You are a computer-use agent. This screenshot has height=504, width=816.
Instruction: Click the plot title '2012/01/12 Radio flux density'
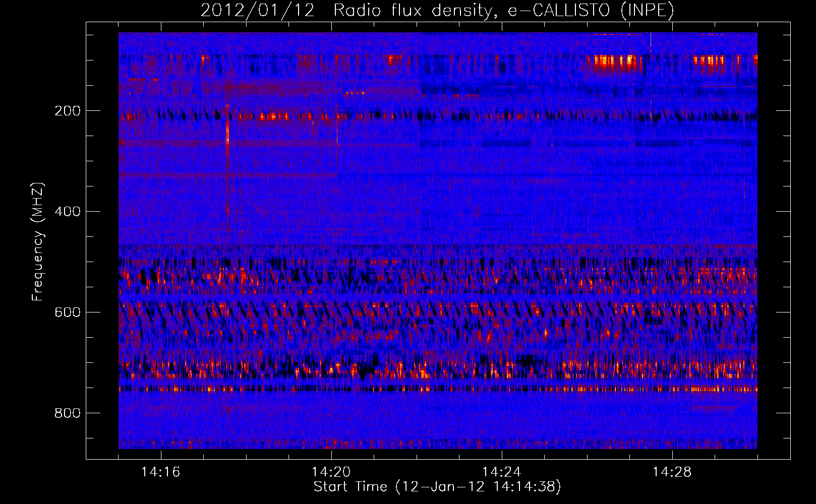coord(437,10)
